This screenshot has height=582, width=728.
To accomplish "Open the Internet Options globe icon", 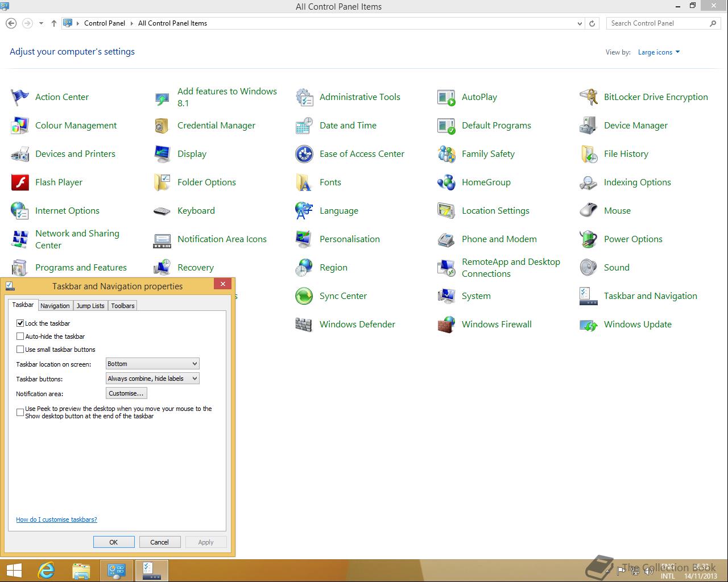I will (20, 211).
